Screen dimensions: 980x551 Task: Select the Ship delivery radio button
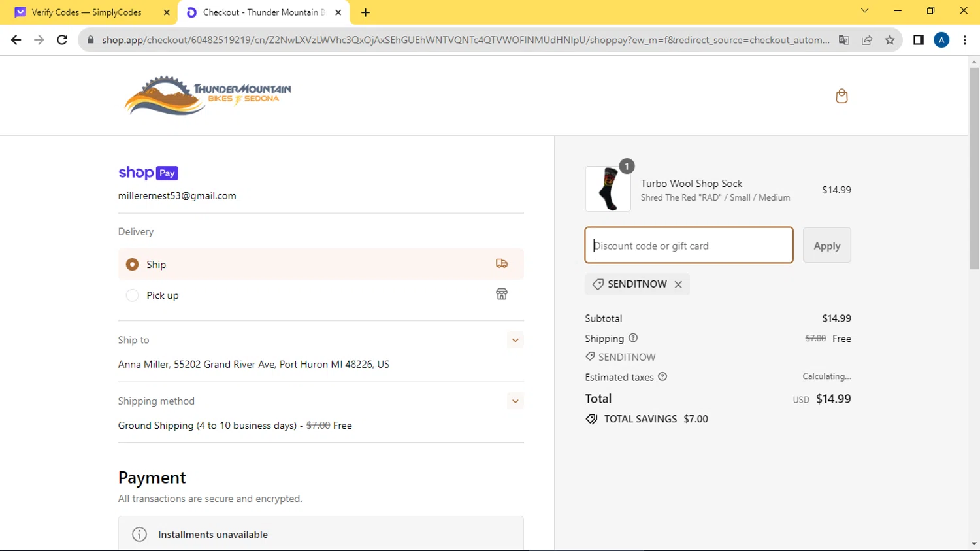point(133,264)
